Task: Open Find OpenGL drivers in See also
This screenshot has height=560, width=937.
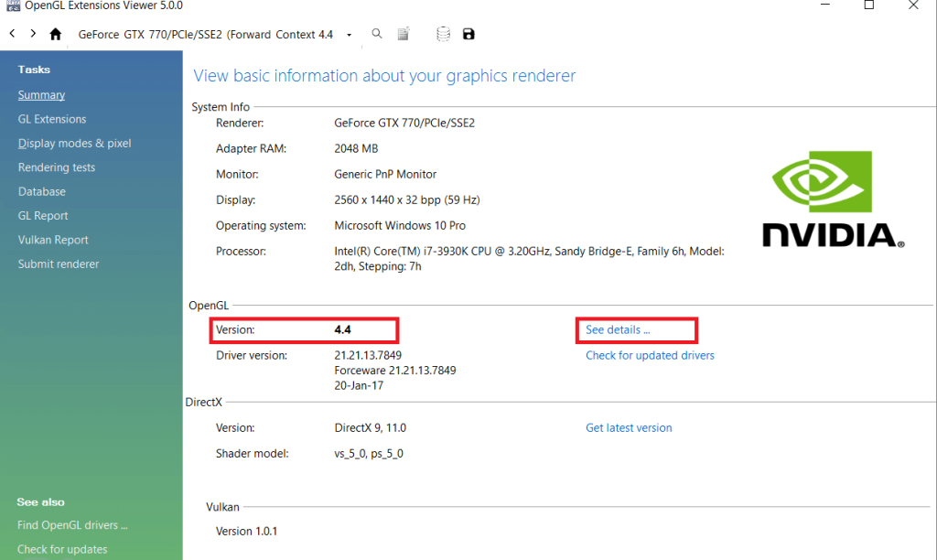Action: point(72,525)
